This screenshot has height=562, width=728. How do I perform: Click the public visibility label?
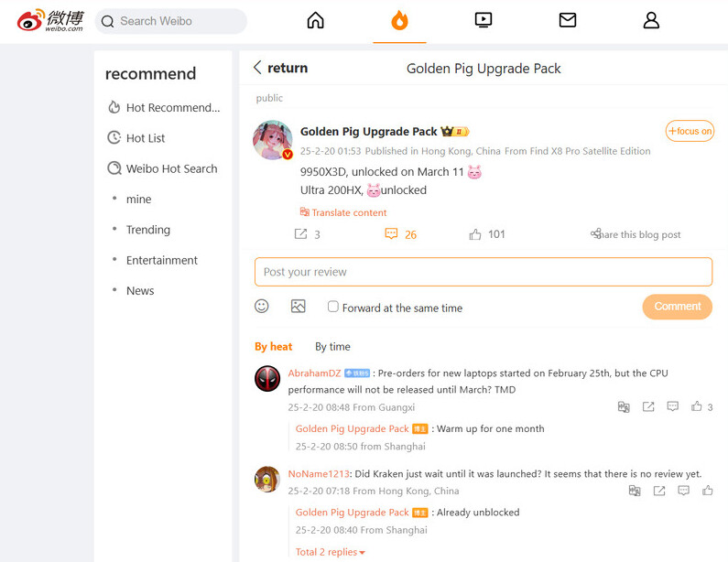(269, 98)
